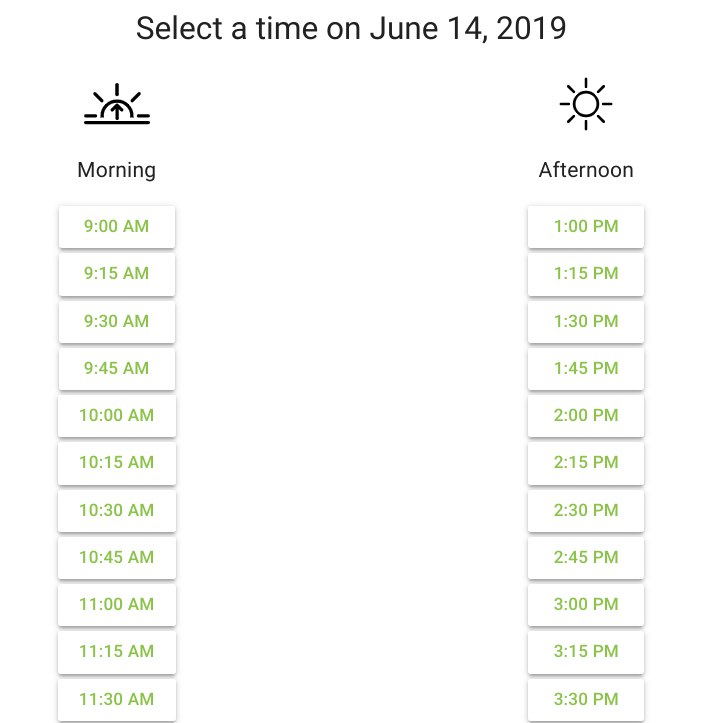This screenshot has height=723, width=713.
Task: Pick the 1:45 PM slot
Action: (586, 368)
